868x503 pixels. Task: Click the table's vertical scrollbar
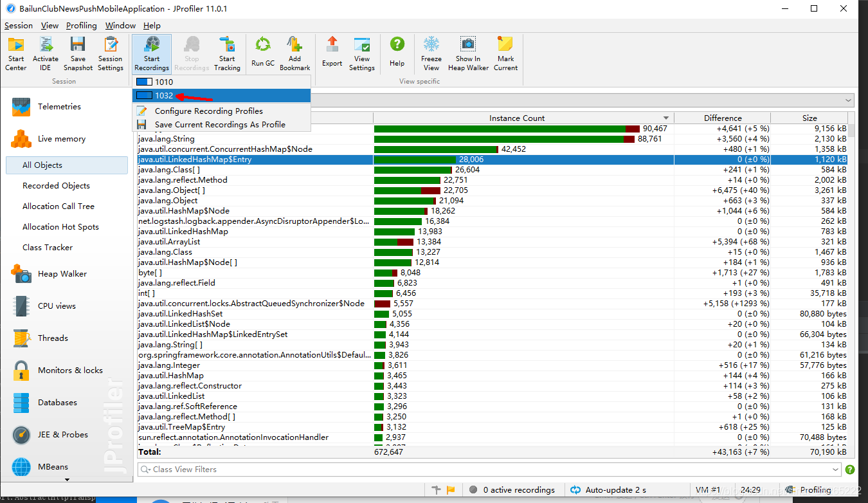click(851, 283)
